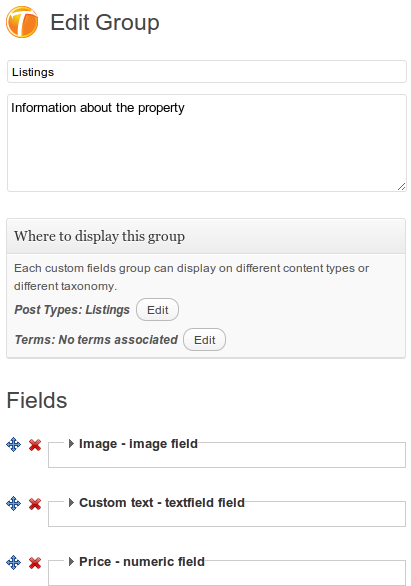This screenshot has width=411, height=586.
Task: Click the description textarea resize grip
Action: pyautogui.click(x=401, y=186)
